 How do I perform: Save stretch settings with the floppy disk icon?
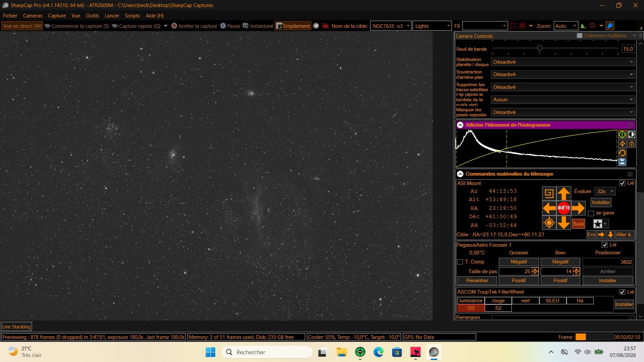pyautogui.click(x=622, y=162)
